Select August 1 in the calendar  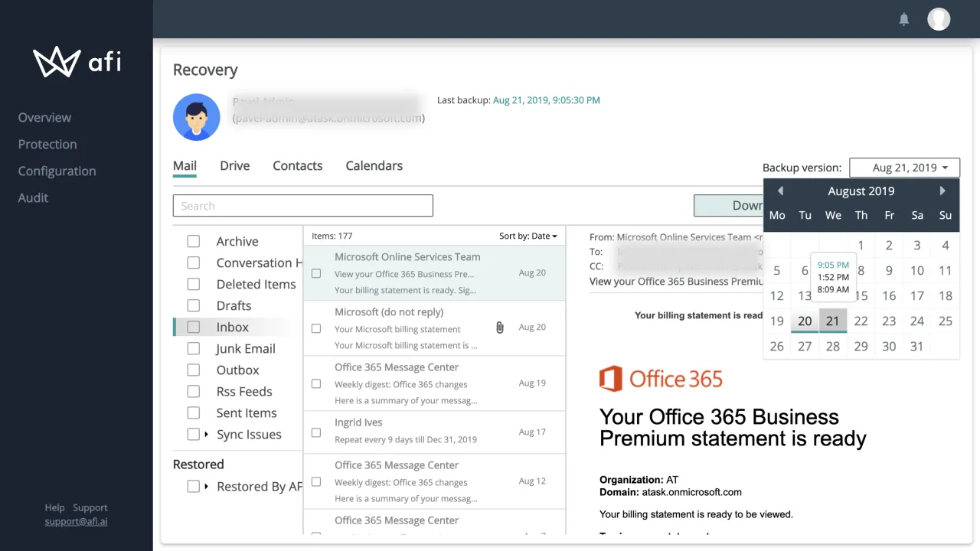pos(861,246)
